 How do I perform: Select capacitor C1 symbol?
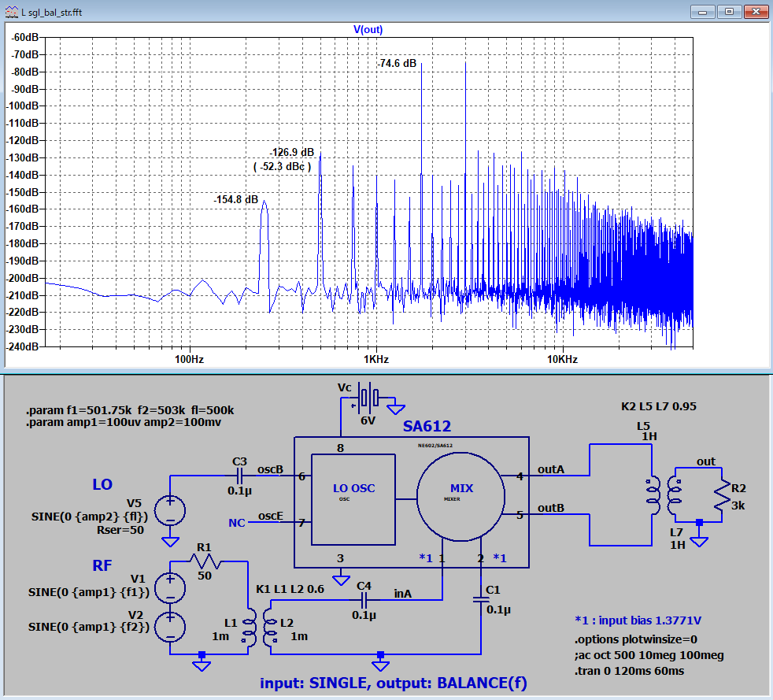click(x=481, y=599)
